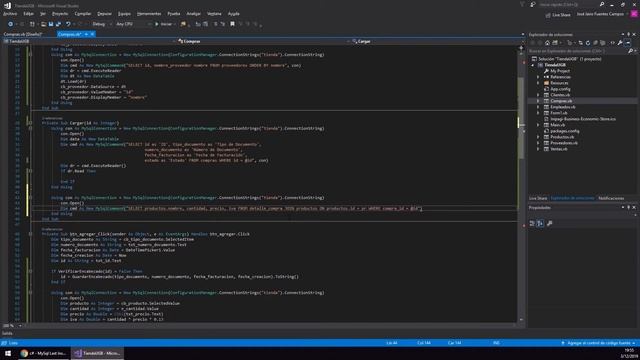Click the Navigate Backward toolbar icon
Screen dimensions: 640x360
tap(11, 24)
